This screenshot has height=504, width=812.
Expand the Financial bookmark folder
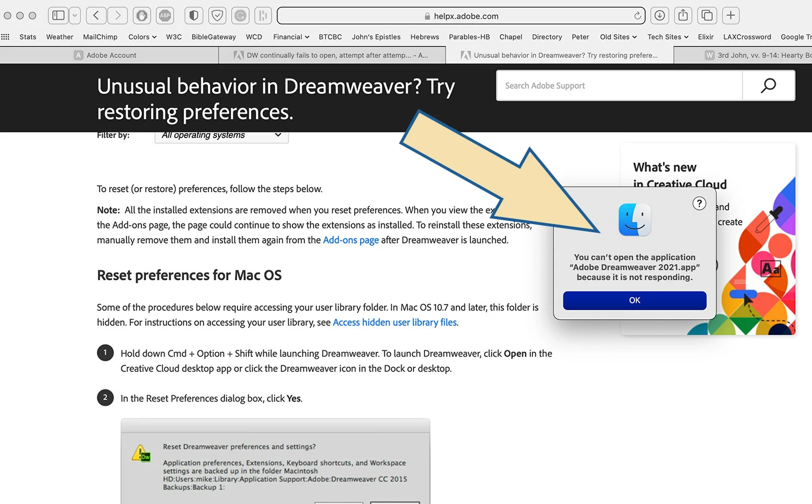(291, 37)
